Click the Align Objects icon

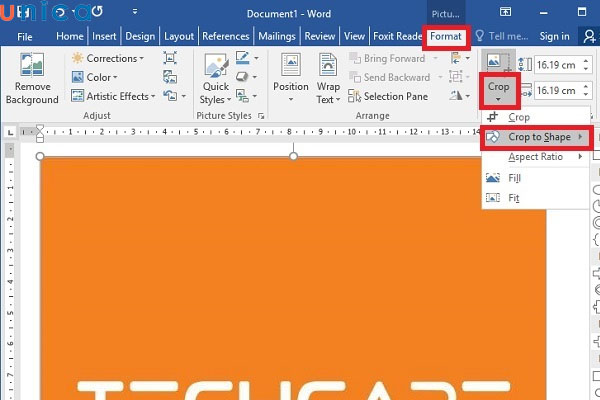pyautogui.click(x=456, y=58)
